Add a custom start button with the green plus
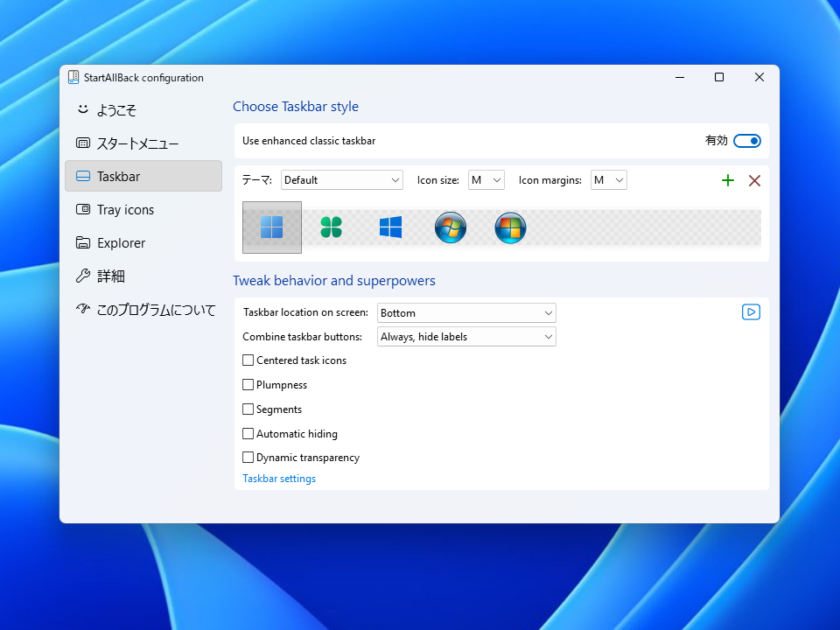Screen dimensions: 840x630 tap(727, 180)
